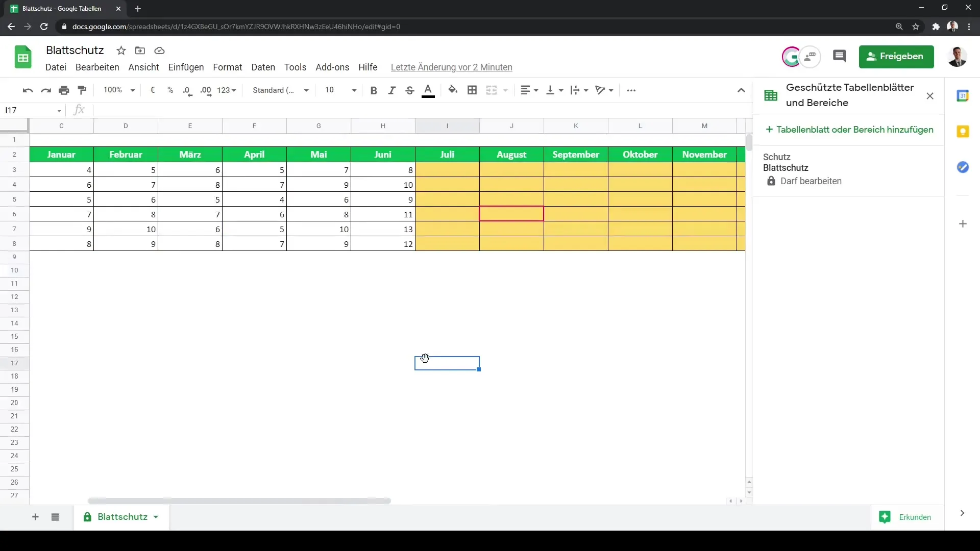Open Google Calendar side panel icon

click(963, 95)
